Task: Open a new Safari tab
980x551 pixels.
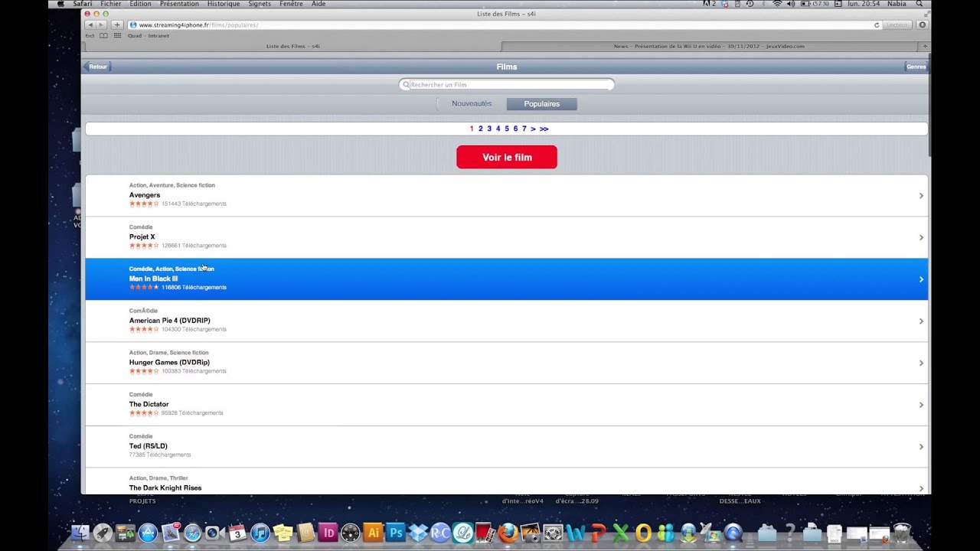Action: pos(924,46)
